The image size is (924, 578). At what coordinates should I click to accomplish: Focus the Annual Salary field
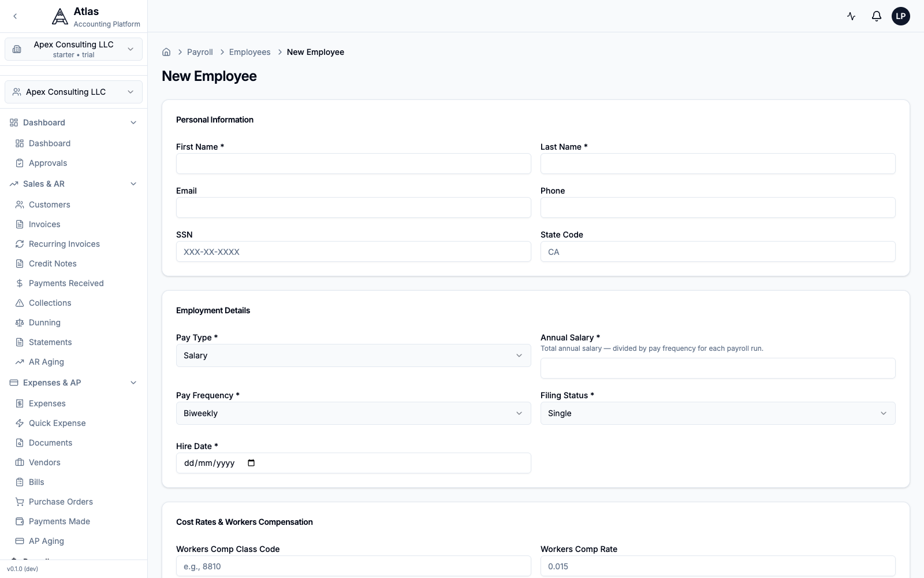[x=718, y=368]
